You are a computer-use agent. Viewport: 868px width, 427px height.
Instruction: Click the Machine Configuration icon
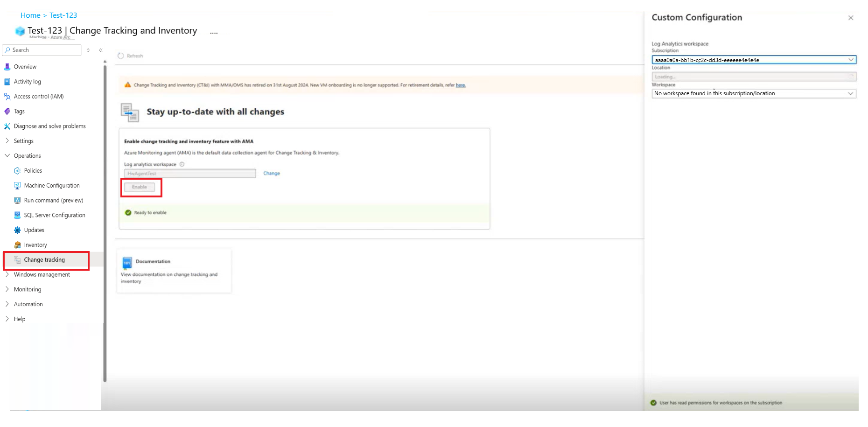click(17, 186)
